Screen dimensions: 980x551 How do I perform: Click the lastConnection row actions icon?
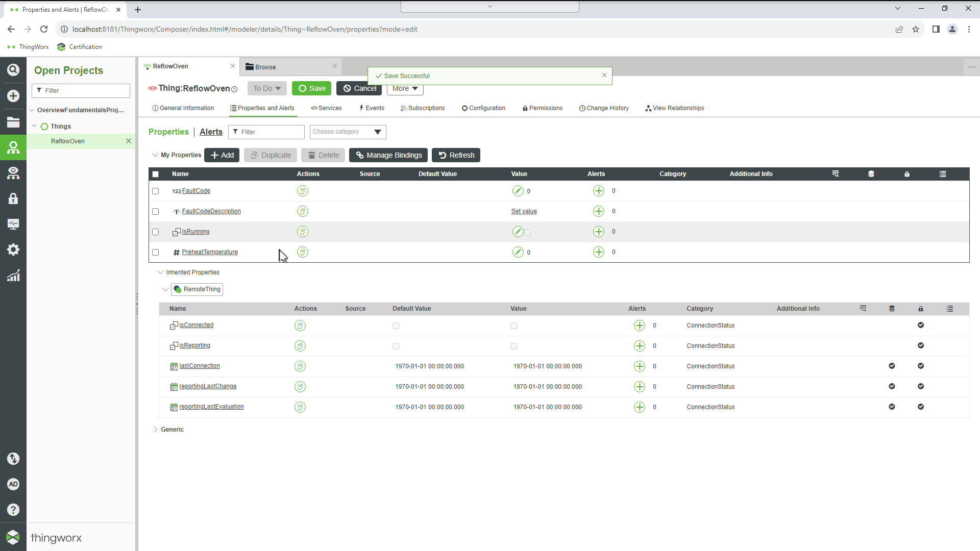click(300, 366)
